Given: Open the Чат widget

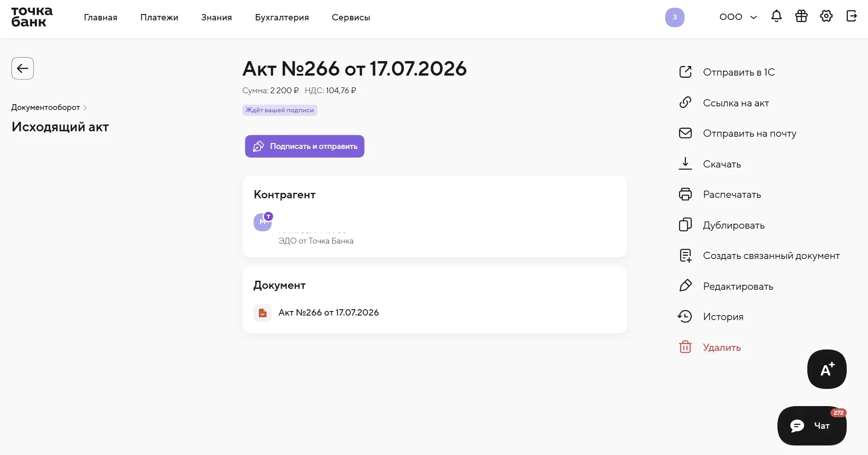Looking at the screenshot, I should pos(811,426).
